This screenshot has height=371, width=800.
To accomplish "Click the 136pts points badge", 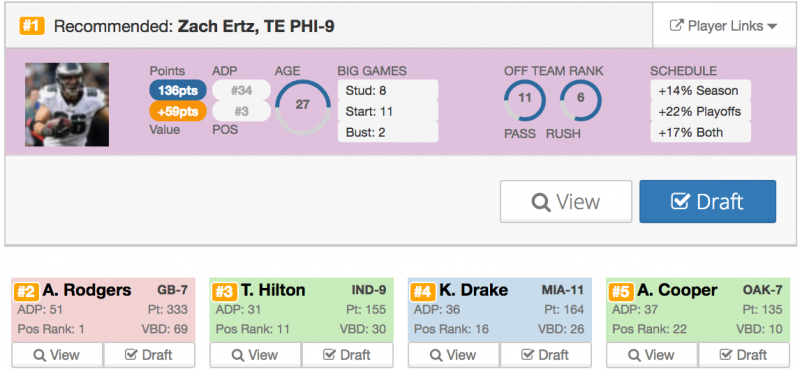I will pos(178,90).
